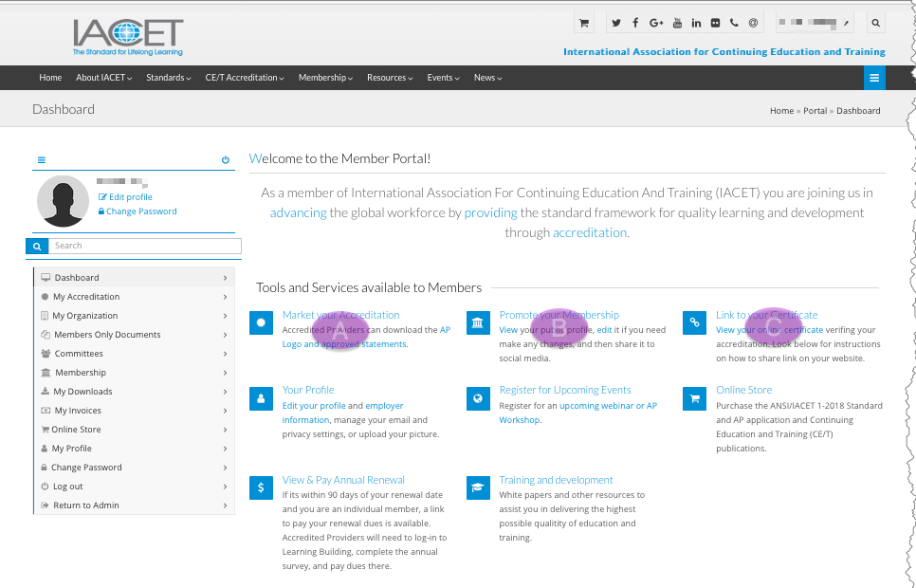Click the Register for Upcoming Events globe icon
916x588 pixels.
[x=478, y=398]
